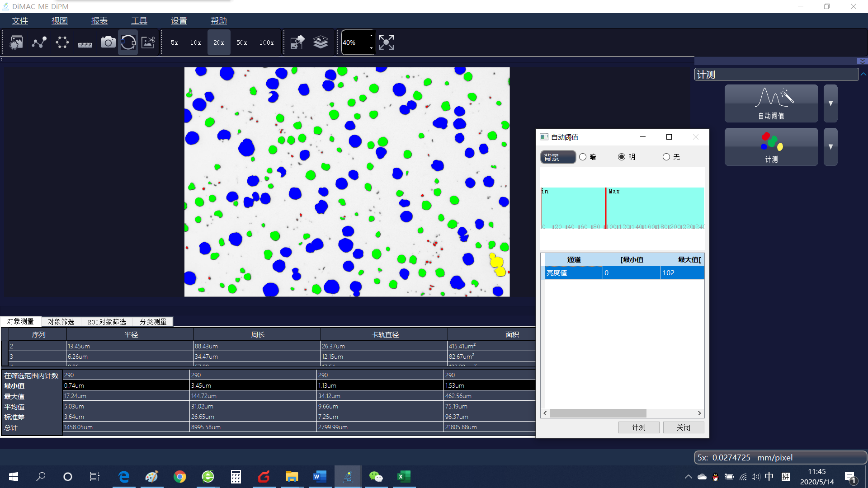The width and height of the screenshot is (868, 488).
Task: Click the layers overlay icon
Action: (321, 42)
